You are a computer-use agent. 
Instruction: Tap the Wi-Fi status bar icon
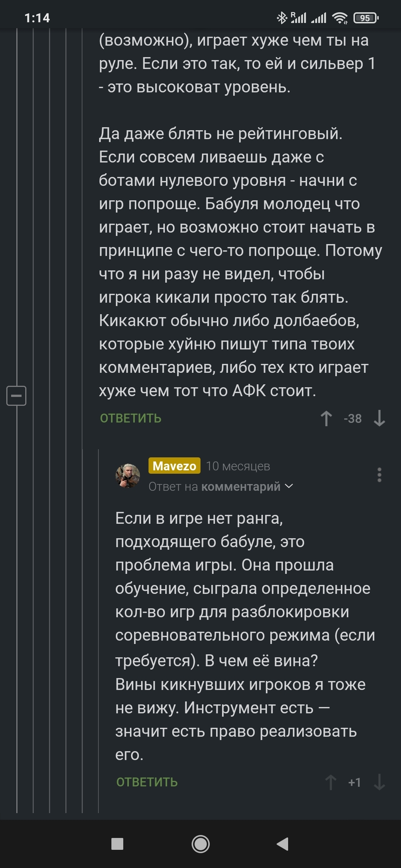339,18
